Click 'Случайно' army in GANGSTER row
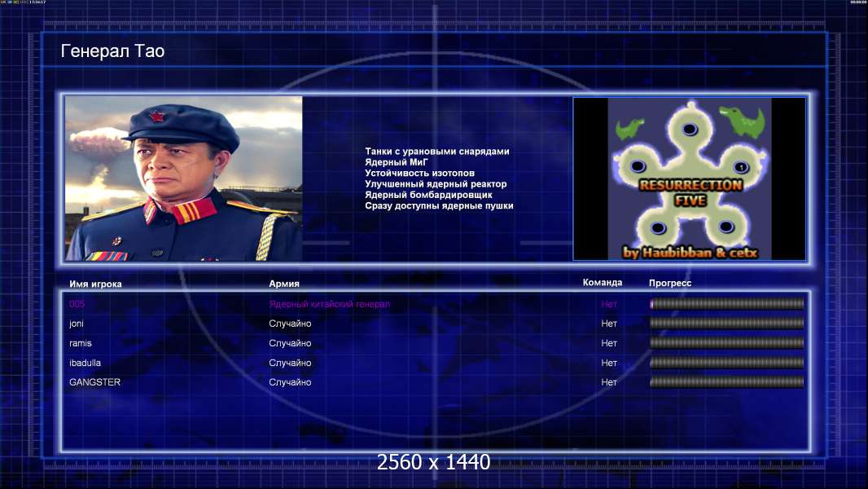 click(290, 382)
